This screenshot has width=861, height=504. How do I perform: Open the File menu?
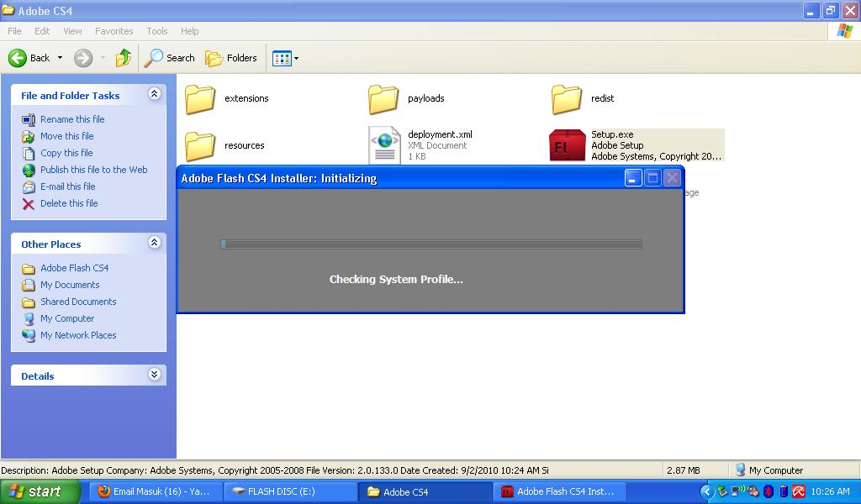click(15, 31)
